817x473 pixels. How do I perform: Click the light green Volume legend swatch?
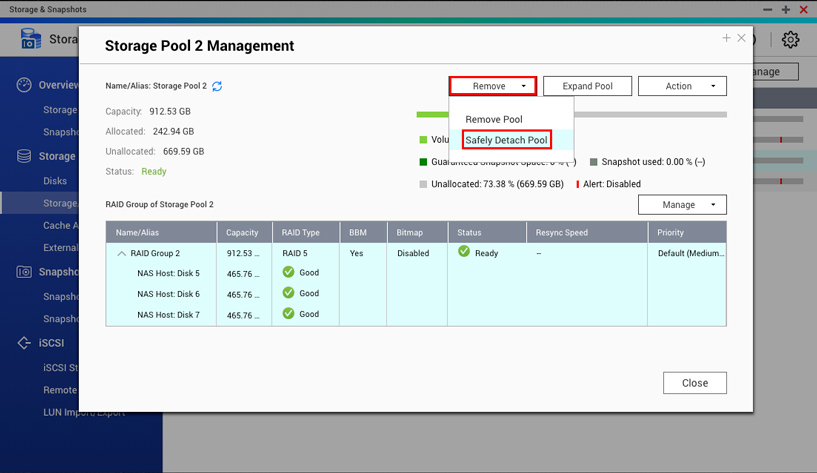423,140
